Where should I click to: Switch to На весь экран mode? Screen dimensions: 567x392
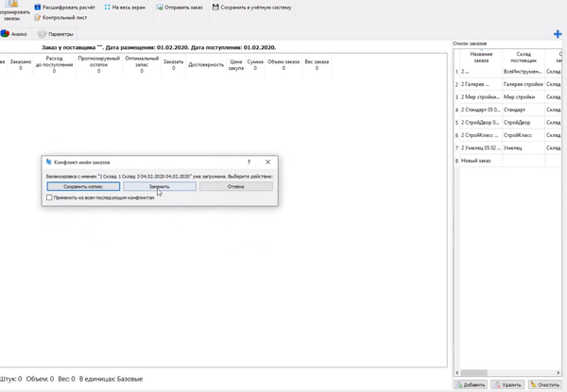pyautogui.click(x=125, y=8)
